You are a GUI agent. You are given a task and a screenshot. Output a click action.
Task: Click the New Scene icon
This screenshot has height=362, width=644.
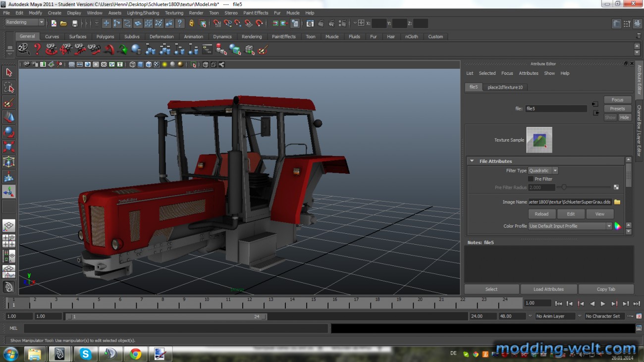click(54, 23)
